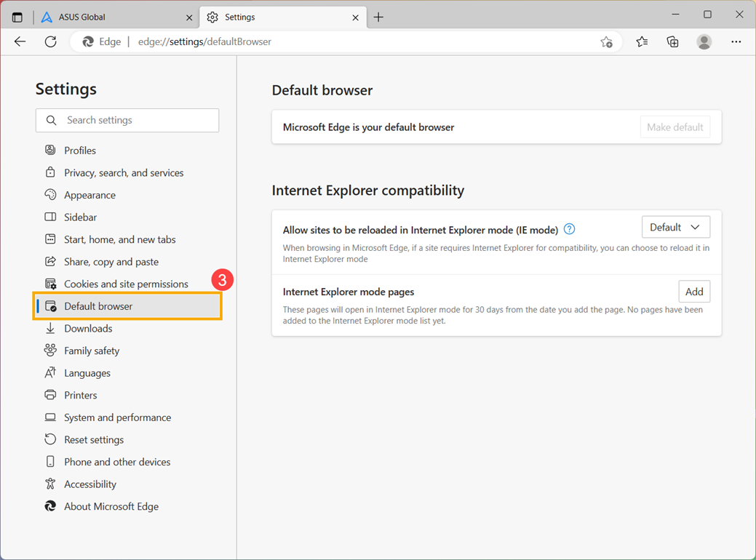This screenshot has width=756, height=560.
Task: Click the add-to-favorites star in the address bar
Action: [x=607, y=41]
